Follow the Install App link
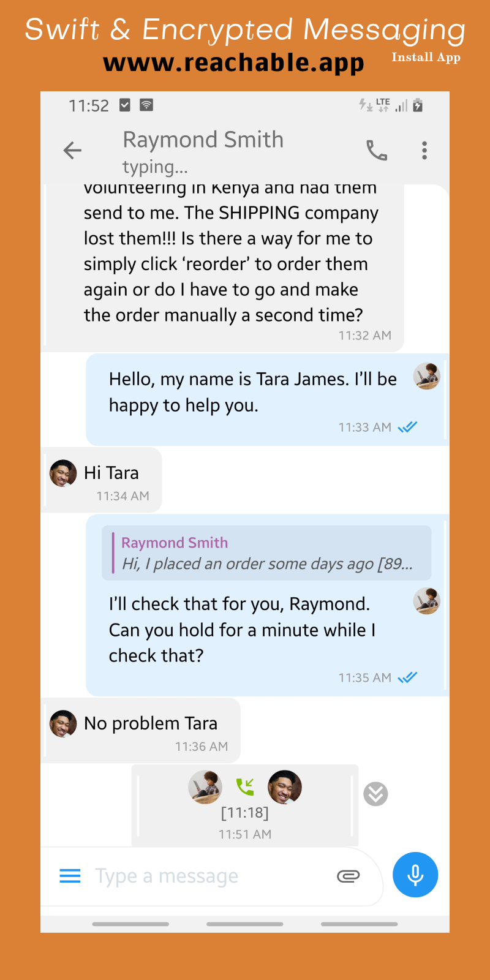The image size is (490, 980). coord(426,57)
